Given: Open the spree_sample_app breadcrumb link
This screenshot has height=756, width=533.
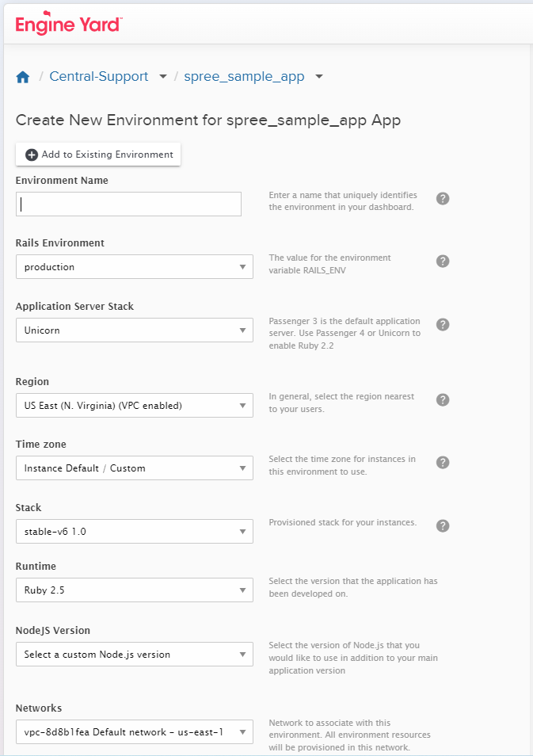Looking at the screenshot, I should click(244, 77).
